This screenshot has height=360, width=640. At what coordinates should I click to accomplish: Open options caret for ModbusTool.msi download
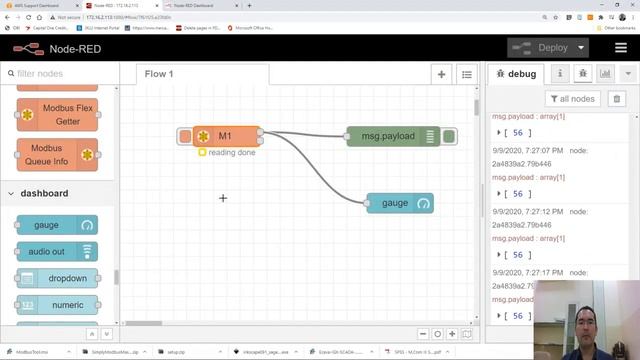69,352
